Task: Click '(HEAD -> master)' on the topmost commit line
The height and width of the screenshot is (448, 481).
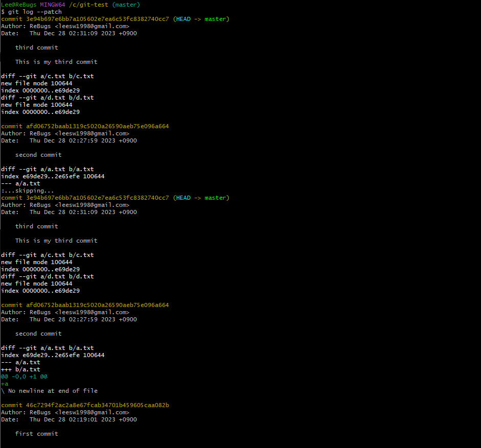Action: (201, 19)
